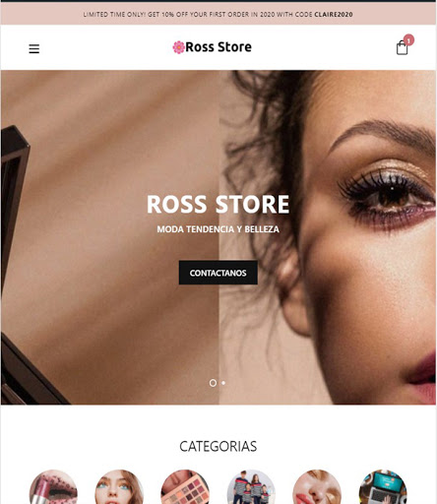This screenshot has width=437, height=504.
Task: Click the ROSS STORE hero heading
Action: click(x=218, y=204)
